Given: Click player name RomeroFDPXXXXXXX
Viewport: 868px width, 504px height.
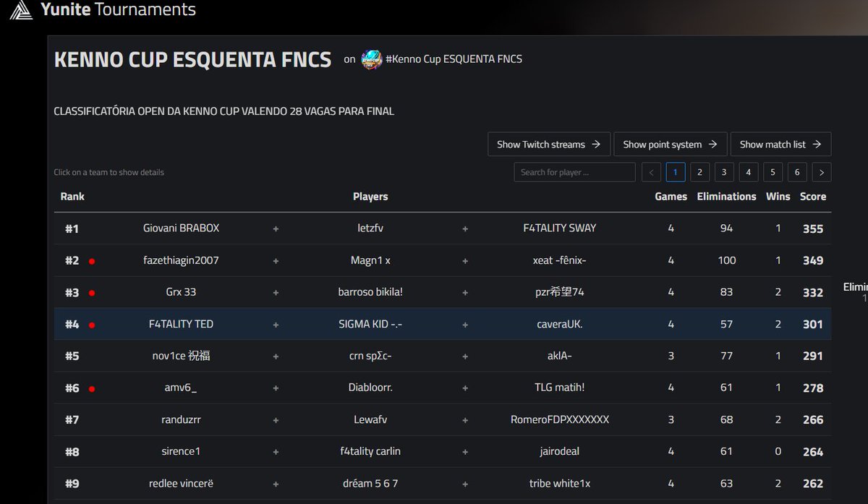Looking at the screenshot, I should click(560, 419).
